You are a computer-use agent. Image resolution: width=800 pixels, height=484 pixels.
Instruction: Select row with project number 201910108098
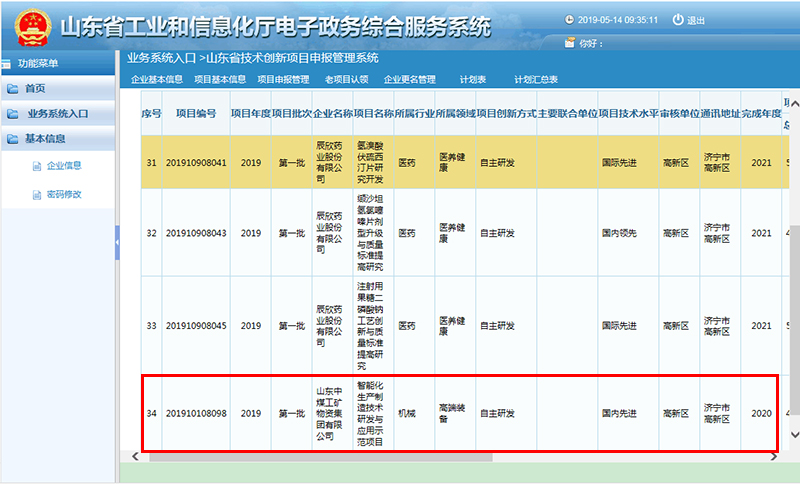196,413
